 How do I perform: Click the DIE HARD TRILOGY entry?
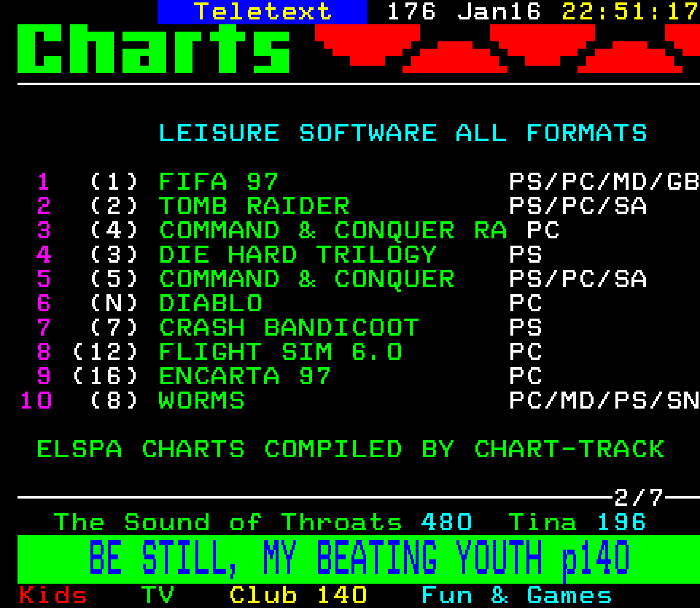point(297,255)
